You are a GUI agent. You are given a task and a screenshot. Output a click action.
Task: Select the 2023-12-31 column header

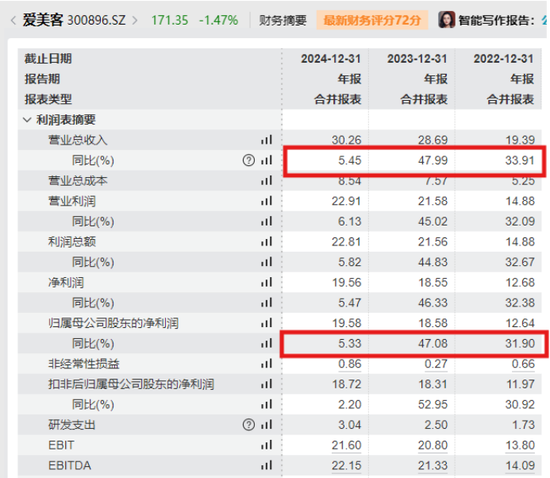pyautogui.click(x=417, y=59)
